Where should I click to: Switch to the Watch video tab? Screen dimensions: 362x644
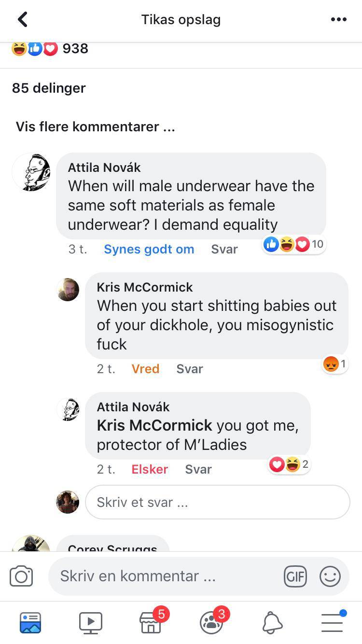tap(91, 622)
